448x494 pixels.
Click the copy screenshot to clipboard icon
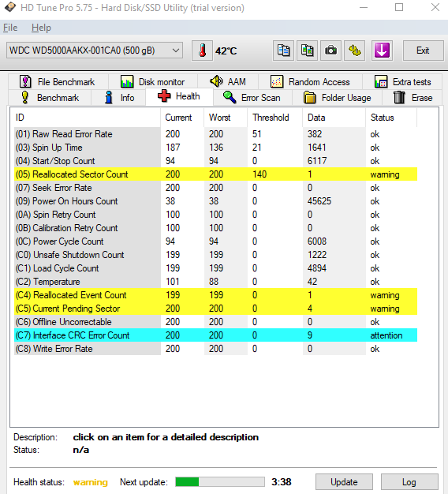[x=307, y=51]
